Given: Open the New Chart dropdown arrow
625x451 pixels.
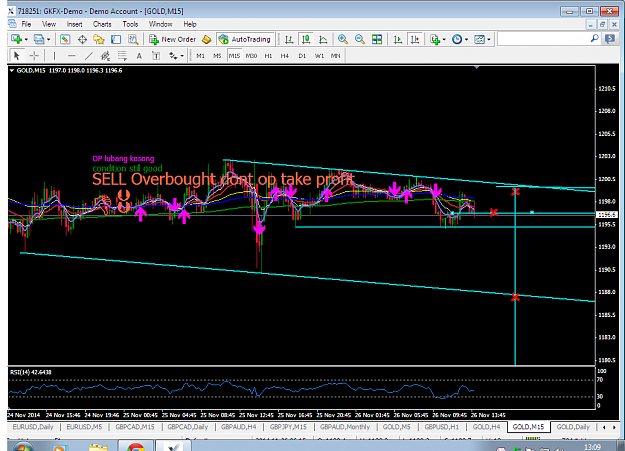Looking at the screenshot, I should (26, 39).
